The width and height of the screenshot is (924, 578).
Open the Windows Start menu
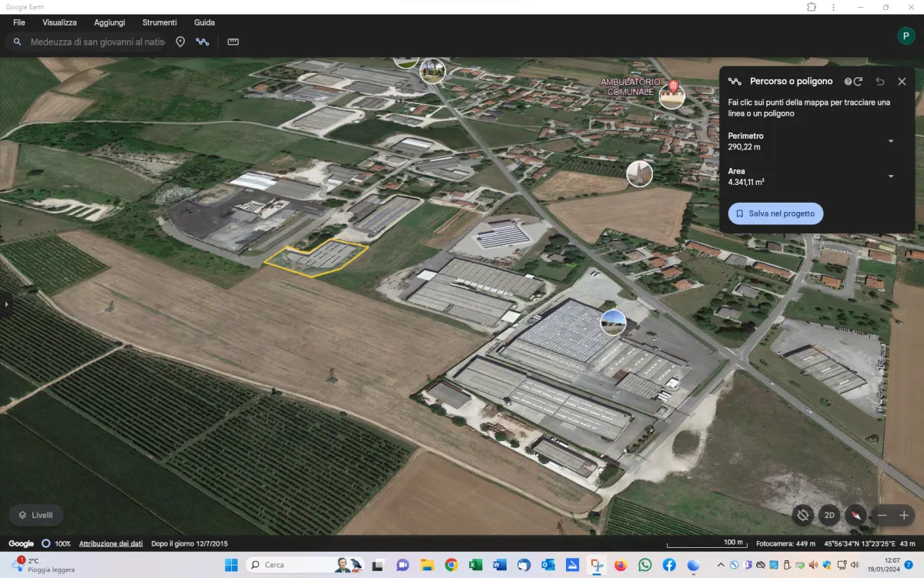[x=232, y=565]
